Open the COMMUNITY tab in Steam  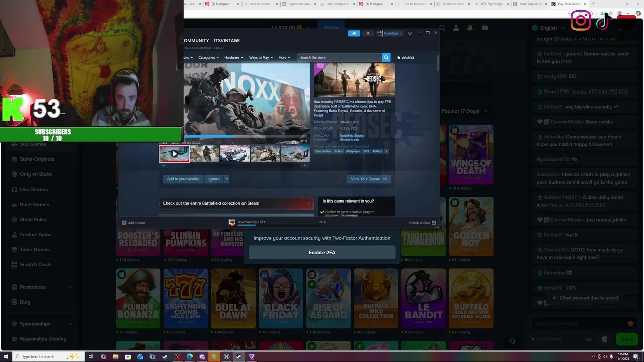(x=196, y=40)
